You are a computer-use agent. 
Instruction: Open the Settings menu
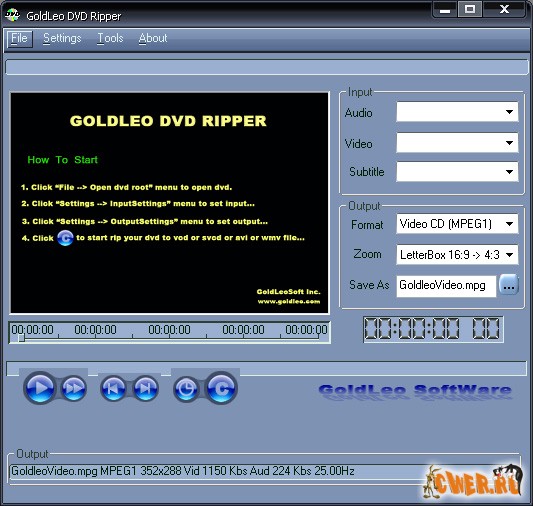tap(62, 38)
